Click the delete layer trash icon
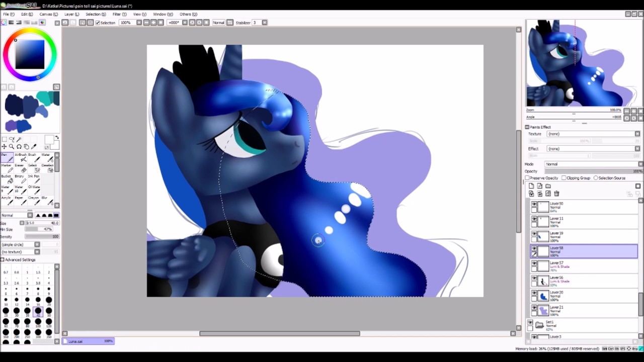644x362 pixels. pyautogui.click(x=556, y=194)
